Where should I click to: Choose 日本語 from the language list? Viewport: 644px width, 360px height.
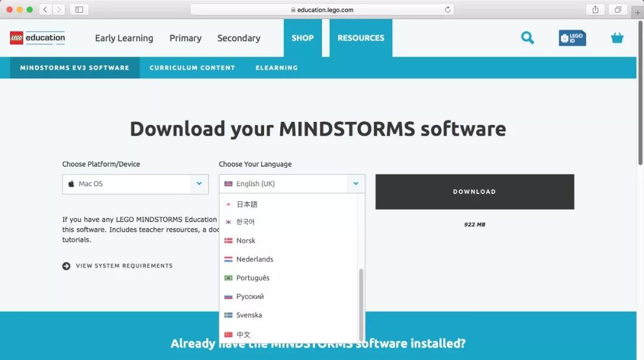click(x=289, y=204)
